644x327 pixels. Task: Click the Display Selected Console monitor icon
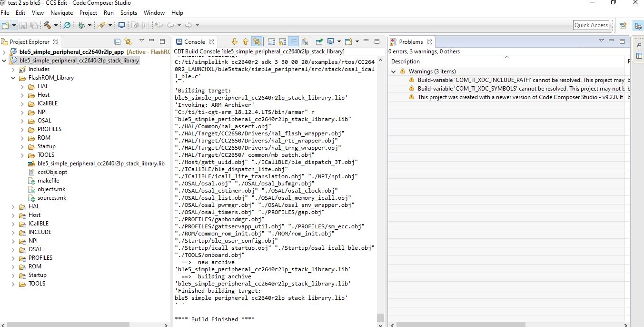pos(331,41)
